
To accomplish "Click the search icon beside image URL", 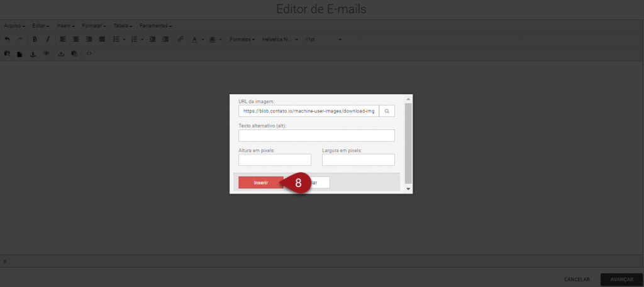I will [x=387, y=111].
